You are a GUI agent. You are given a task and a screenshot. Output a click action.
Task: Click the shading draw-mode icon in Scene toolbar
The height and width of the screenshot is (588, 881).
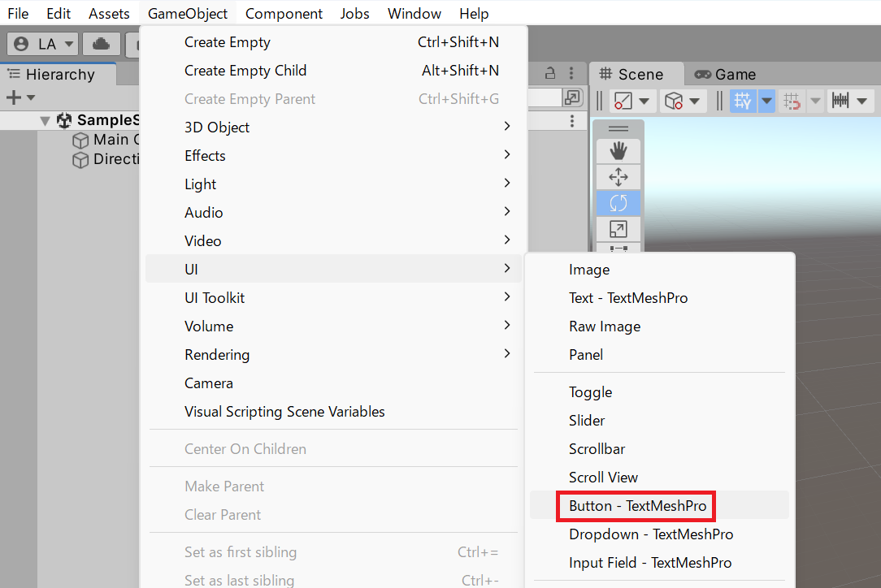pyautogui.click(x=622, y=100)
